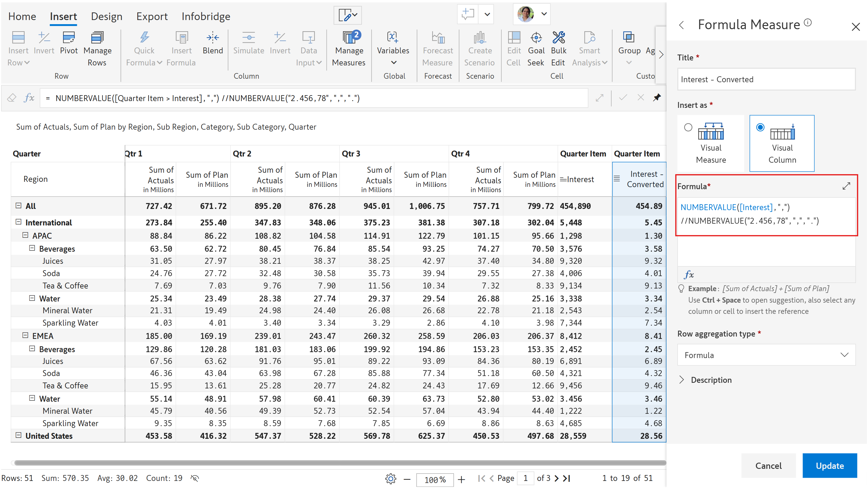This screenshot has height=488, width=868.
Task: Click inside the page number input field
Action: (x=525, y=478)
